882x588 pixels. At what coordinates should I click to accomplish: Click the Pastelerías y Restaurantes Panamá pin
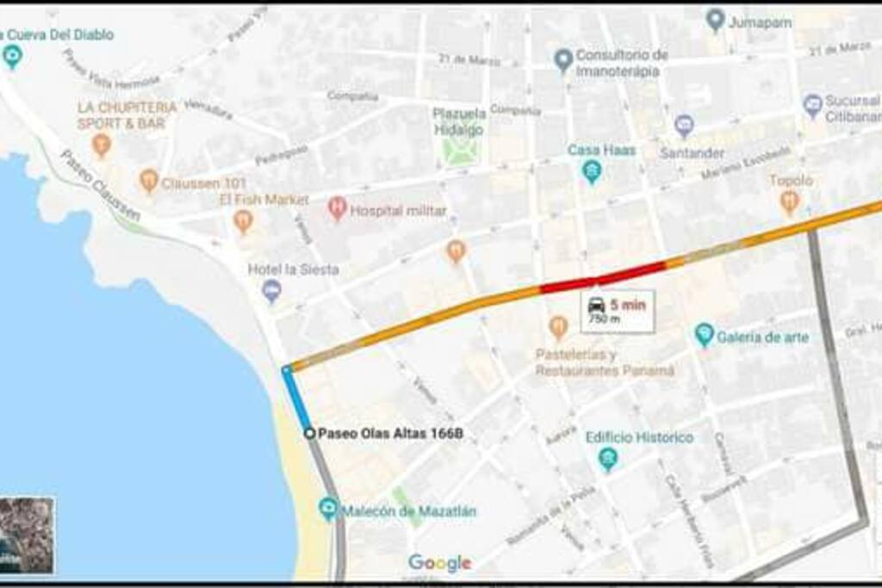558,328
